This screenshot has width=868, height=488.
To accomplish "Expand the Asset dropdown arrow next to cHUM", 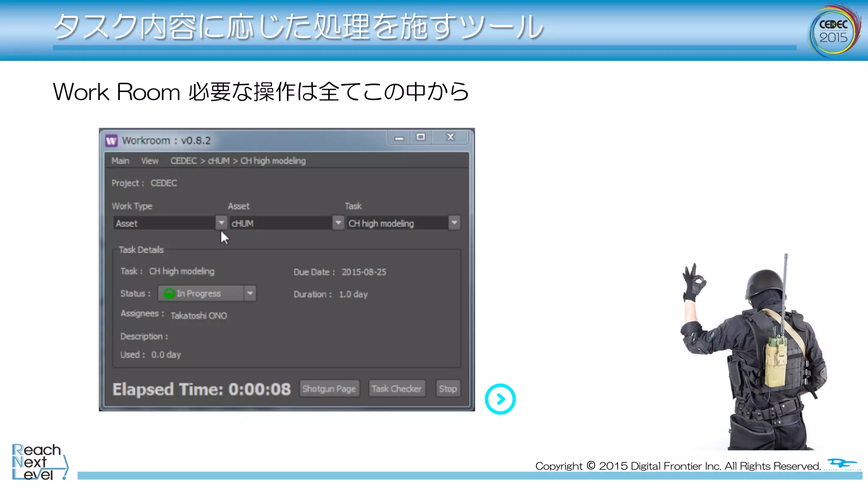I will (338, 222).
